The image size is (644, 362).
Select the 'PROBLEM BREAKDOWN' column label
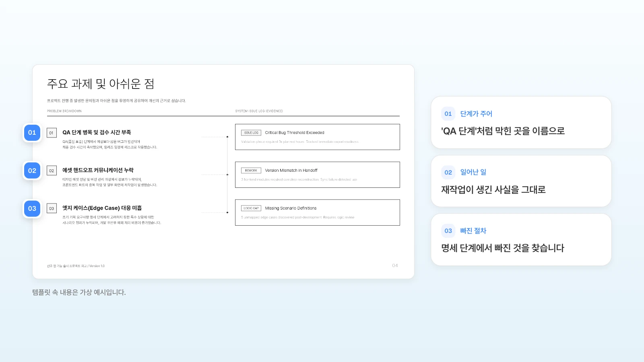click(64, 111)
